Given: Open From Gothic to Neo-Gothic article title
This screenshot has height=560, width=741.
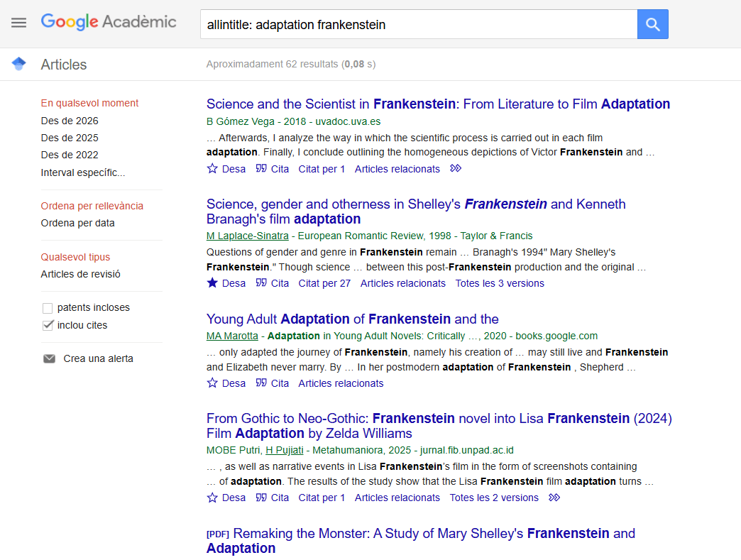Looking at the screenshot, I should pyautogui.click(x=439, y=426).
